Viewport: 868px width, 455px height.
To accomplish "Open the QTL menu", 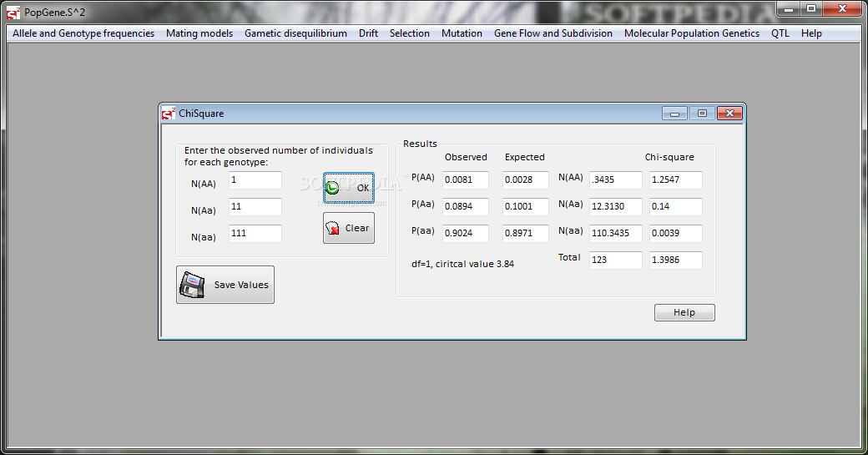I will click(780, 33).
